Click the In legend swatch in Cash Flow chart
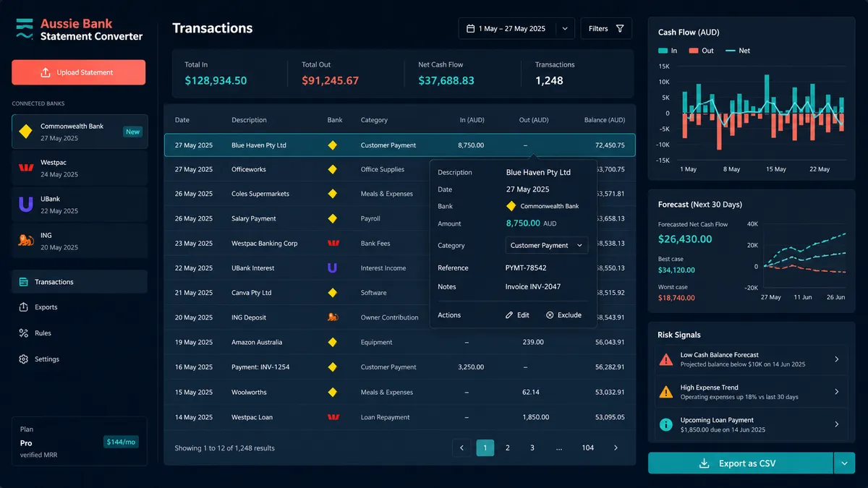Screen dimensions: 868x488 (663, 51)
